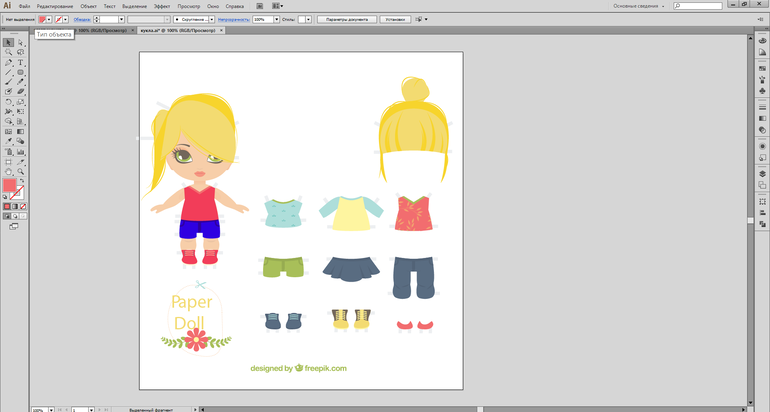Click the Непрозрачность link
This screenshot has height=412, width=770.
pos(233,19)
